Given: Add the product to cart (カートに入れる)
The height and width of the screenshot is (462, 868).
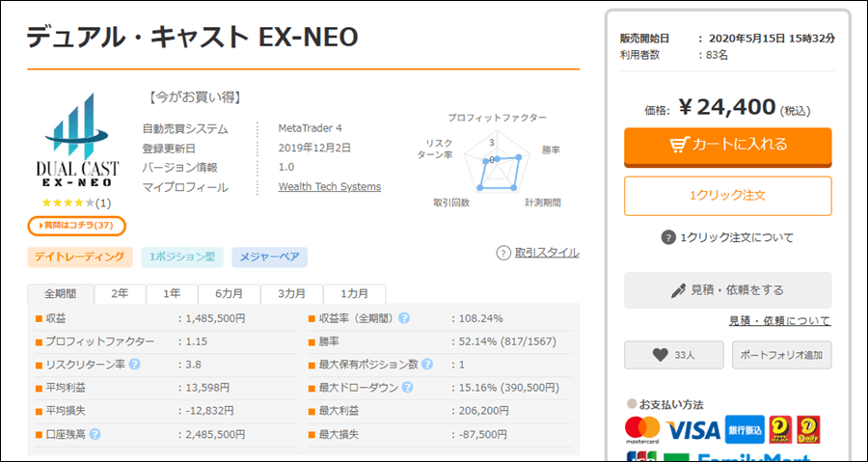Looking at the screenshot, I should coord(728,146).
